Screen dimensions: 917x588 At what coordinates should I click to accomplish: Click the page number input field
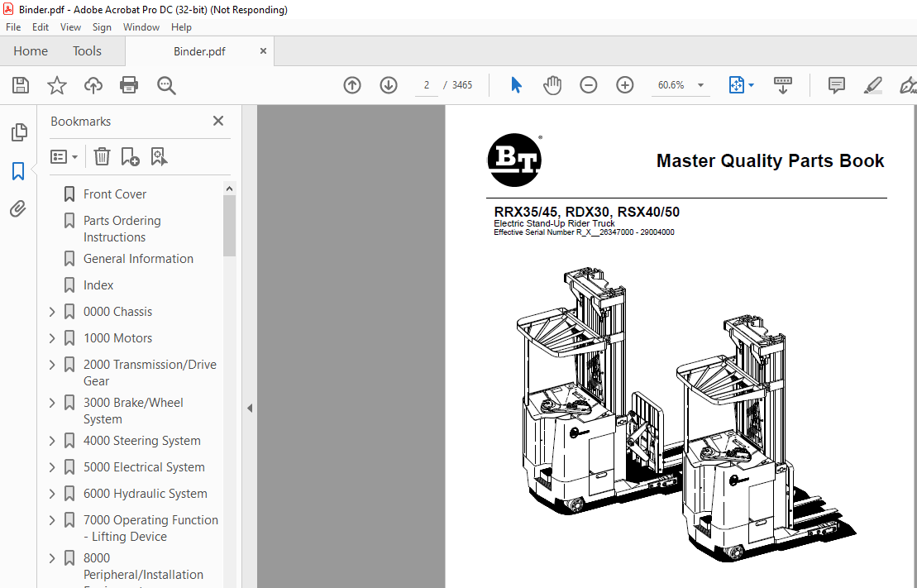[427, 85]
